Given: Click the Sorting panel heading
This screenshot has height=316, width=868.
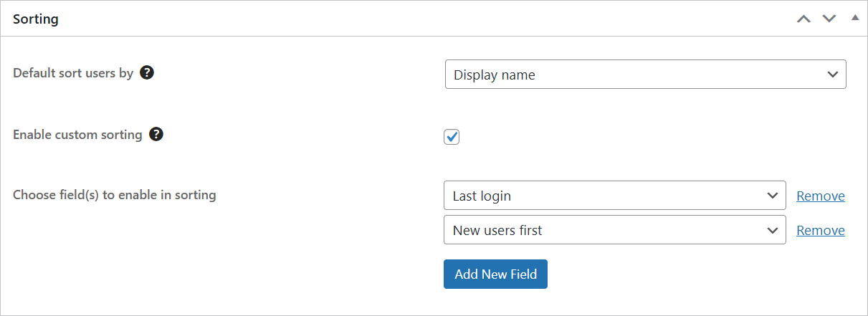Looking at the screenshot, I should (36, 19).
